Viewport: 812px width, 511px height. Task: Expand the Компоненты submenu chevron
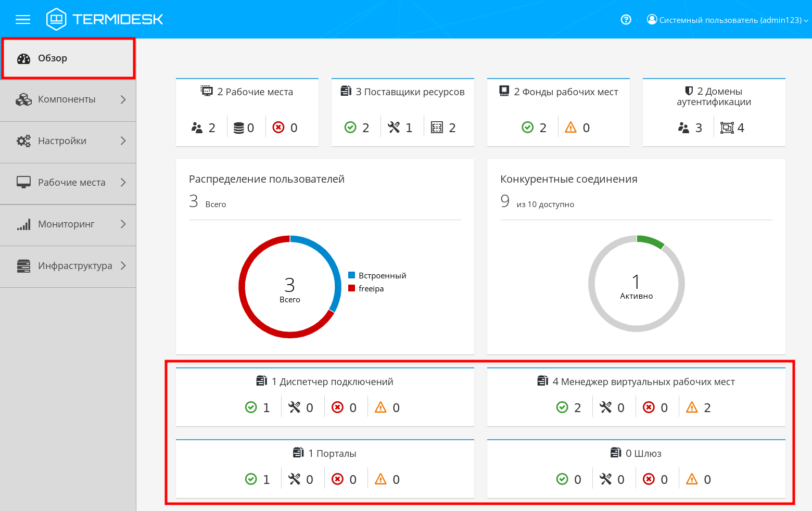point(123,99)
